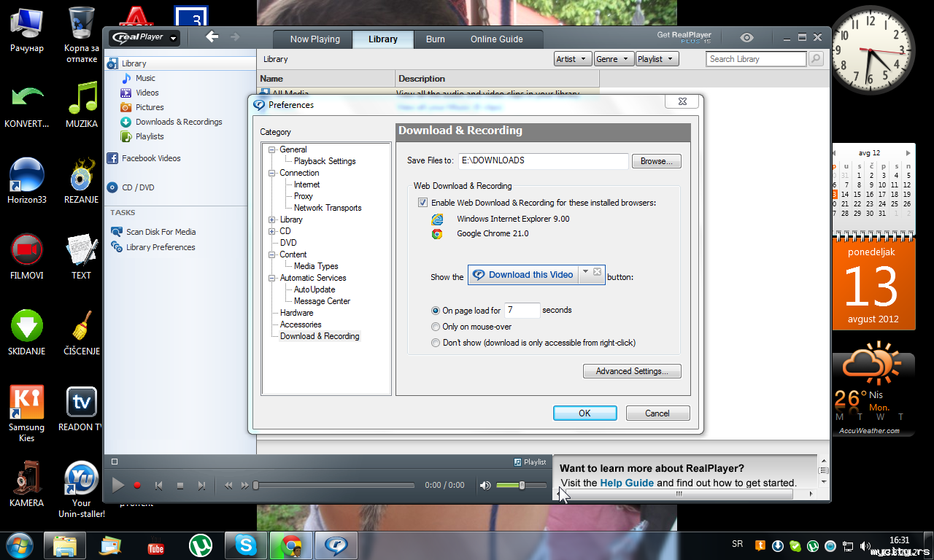Open CD / DVD in the sidebar
Screen dimensions: 934x560
[137, 187]
